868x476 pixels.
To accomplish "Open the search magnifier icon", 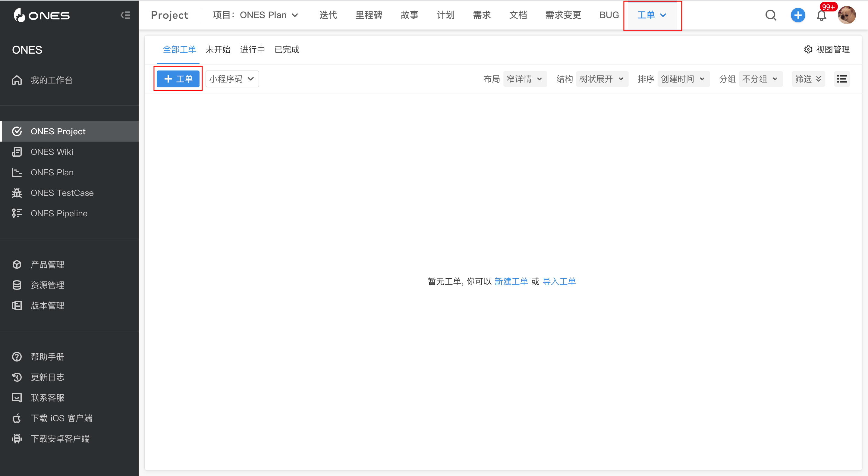I will click(771, 15).
